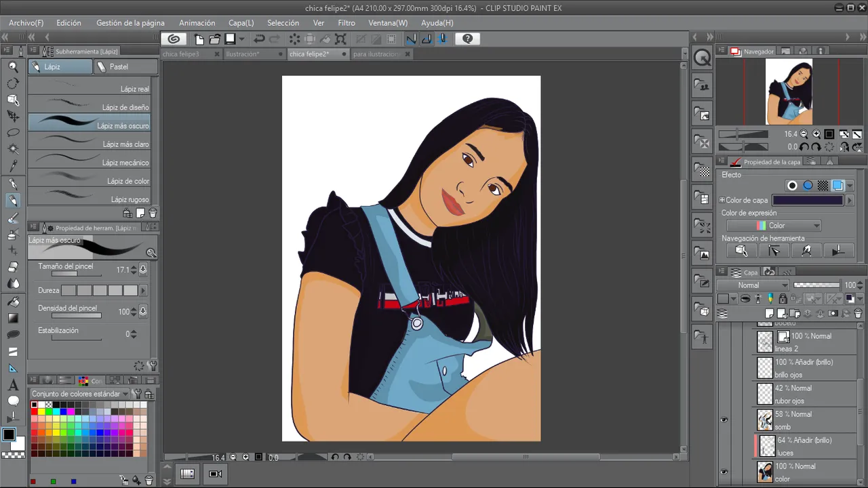Open the Clip Studio launcher icon
The height and width of the screenshot is (488, 868).
[x=174, y=39]
